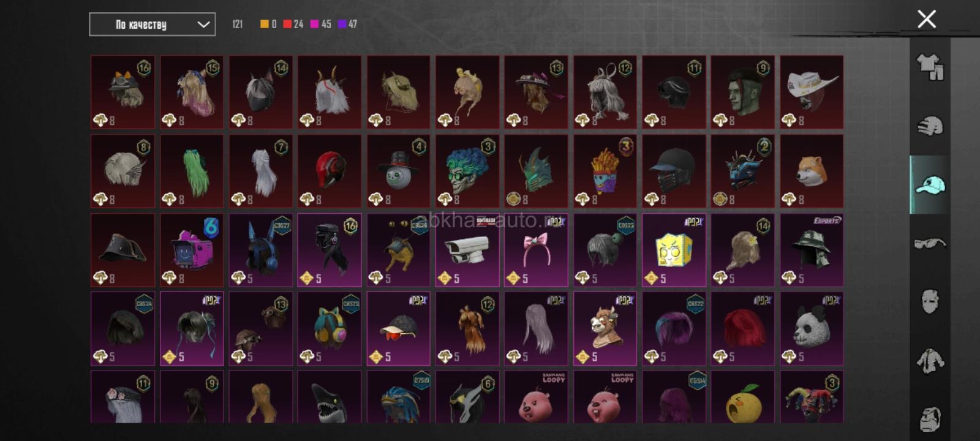Screen dimensions: 980x441
Task: Select the pink bow headband item
Action: point(536,250)
